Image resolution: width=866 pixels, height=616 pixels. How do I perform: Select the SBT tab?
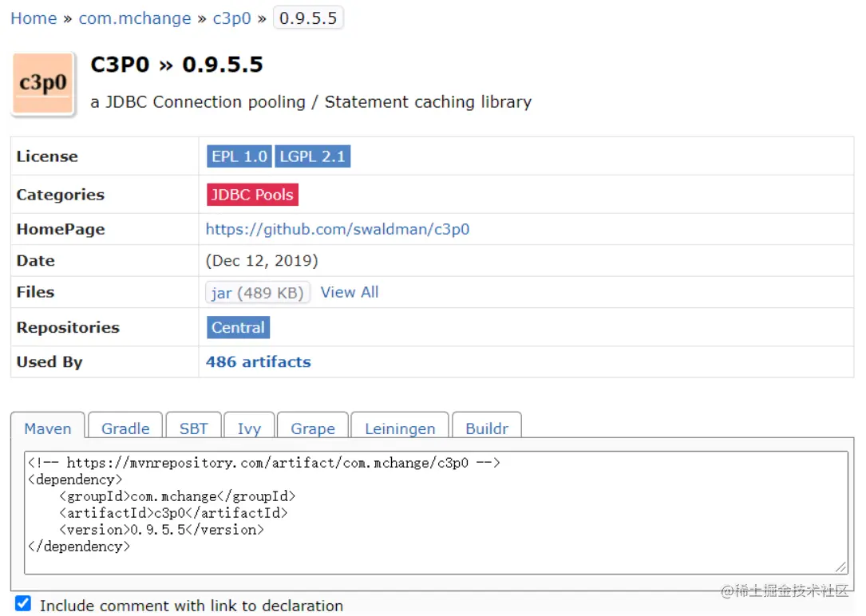pos(193,428)
